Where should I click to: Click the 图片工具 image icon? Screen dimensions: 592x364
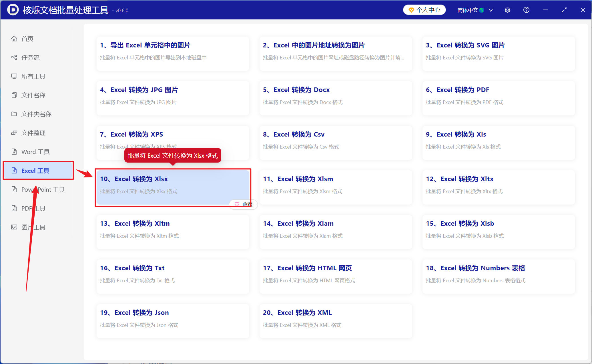click(x=14, y=227)
